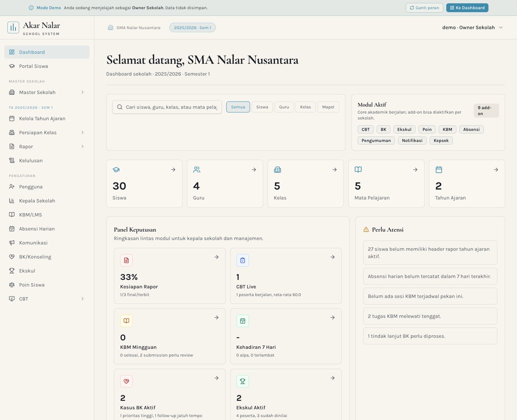Expand the Rapor submenu chevron
The image size is (517, 420).
pos(83,146)
